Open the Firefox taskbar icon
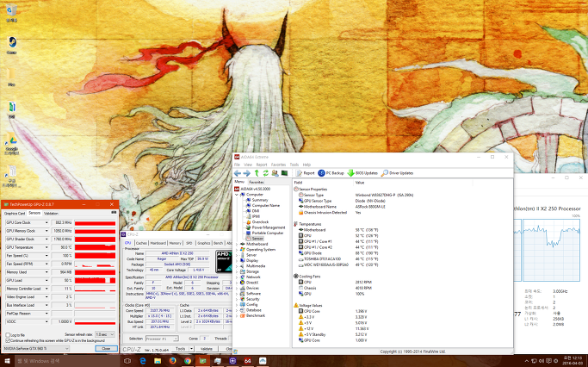The width and height of the screenshot is (588, 367). 172,361
